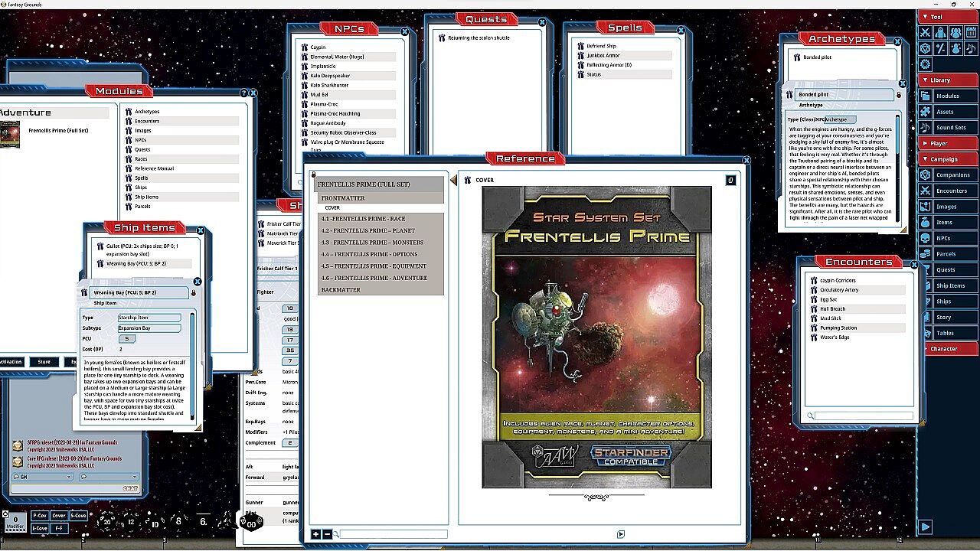The image size is (980, 551).
Task: Go to the next Reference page arrow
Action: tap(621, 534)
